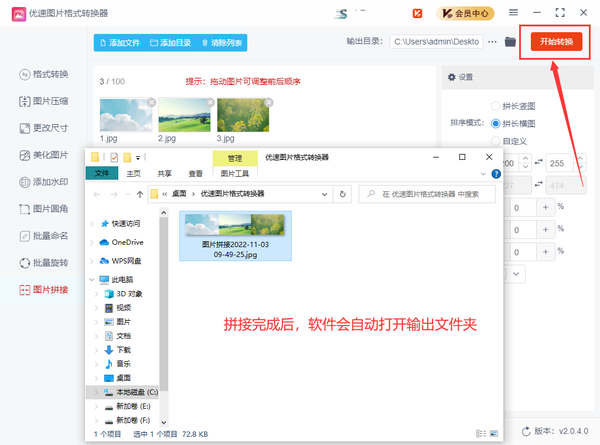Screen dimensions: 600x445
Task: Select the 拼长横图 radio option
Action: (x=496, y=123)
